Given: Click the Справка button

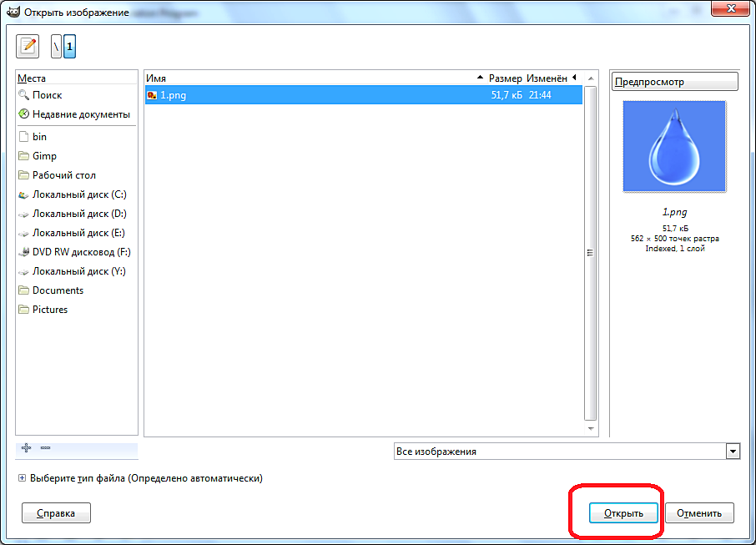Looking at the screenshot, I should point(56,513).
